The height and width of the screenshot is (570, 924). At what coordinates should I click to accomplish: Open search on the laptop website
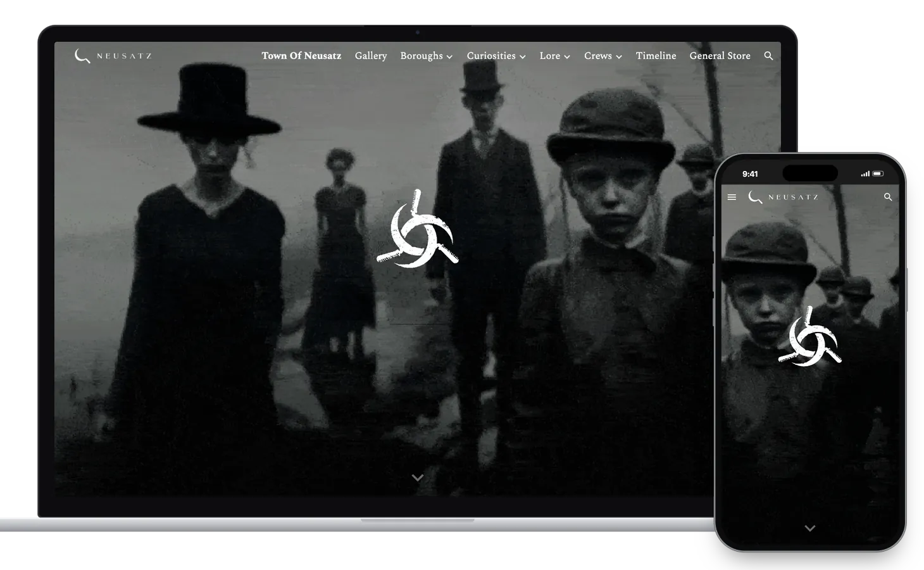[x=768, y=56]
